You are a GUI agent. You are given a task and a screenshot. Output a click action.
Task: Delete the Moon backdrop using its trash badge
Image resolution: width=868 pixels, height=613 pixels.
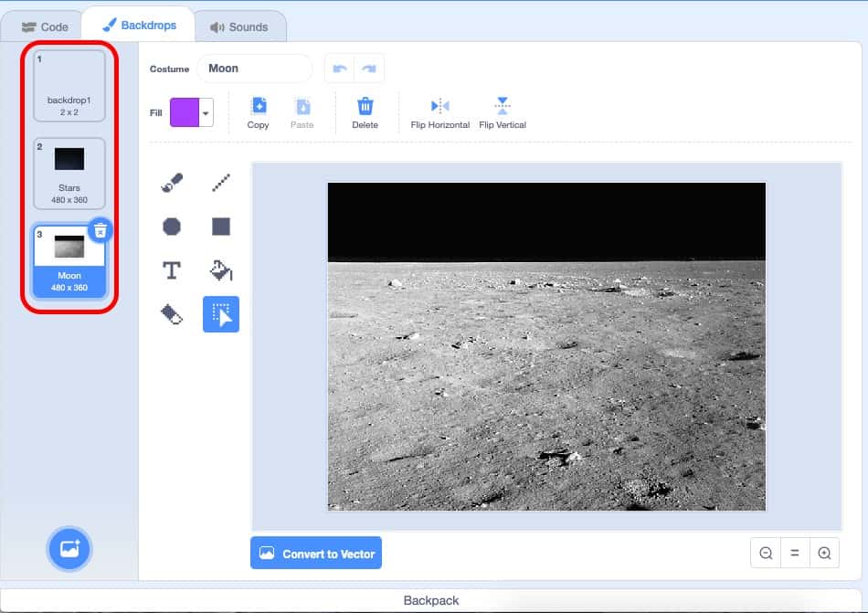pyautogui.click(x=101, y=230)
